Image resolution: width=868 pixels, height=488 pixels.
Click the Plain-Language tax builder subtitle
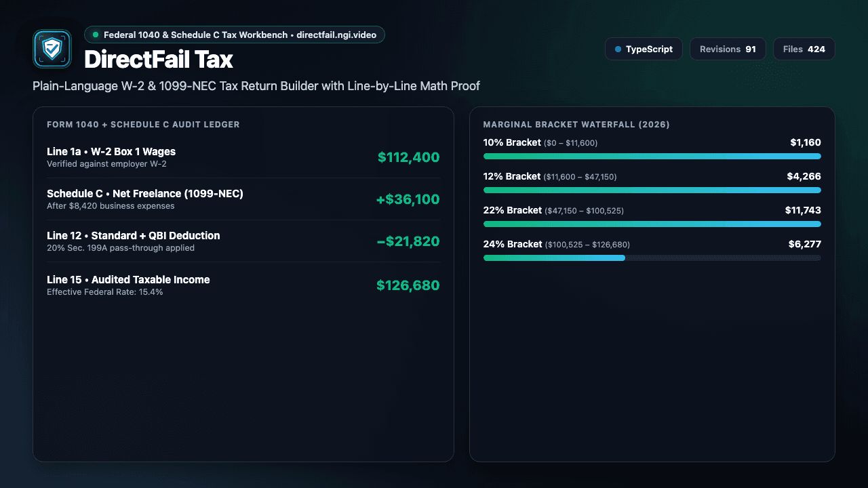click(256, 86)
